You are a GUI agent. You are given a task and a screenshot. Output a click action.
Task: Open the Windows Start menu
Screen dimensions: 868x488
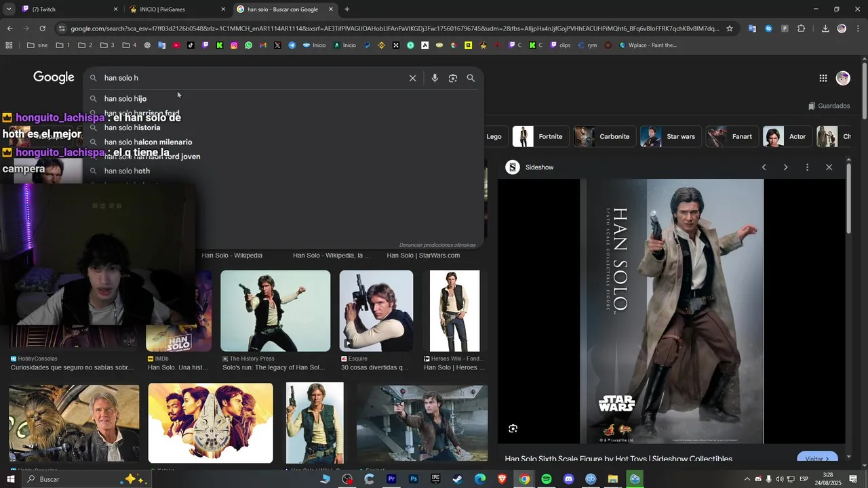(11, 479)
